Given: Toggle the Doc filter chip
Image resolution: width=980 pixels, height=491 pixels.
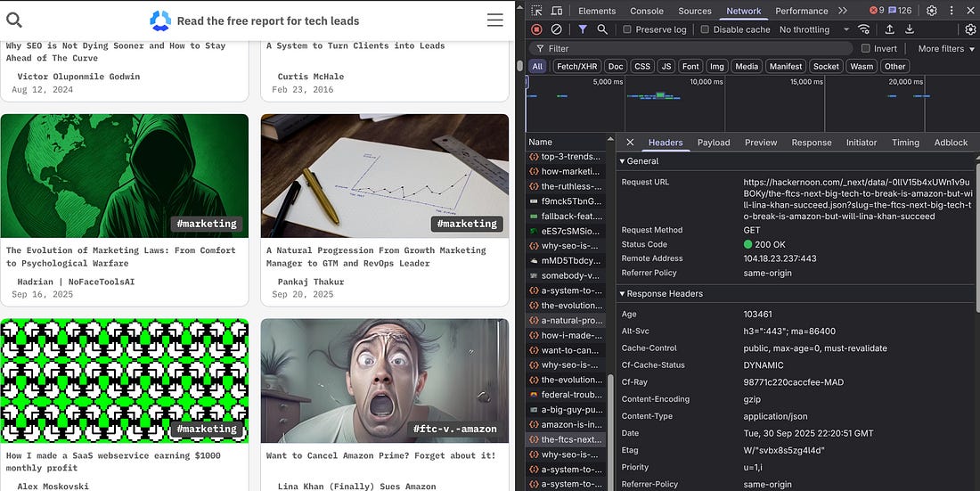Looking at the screenshot, I should (617, 66).
